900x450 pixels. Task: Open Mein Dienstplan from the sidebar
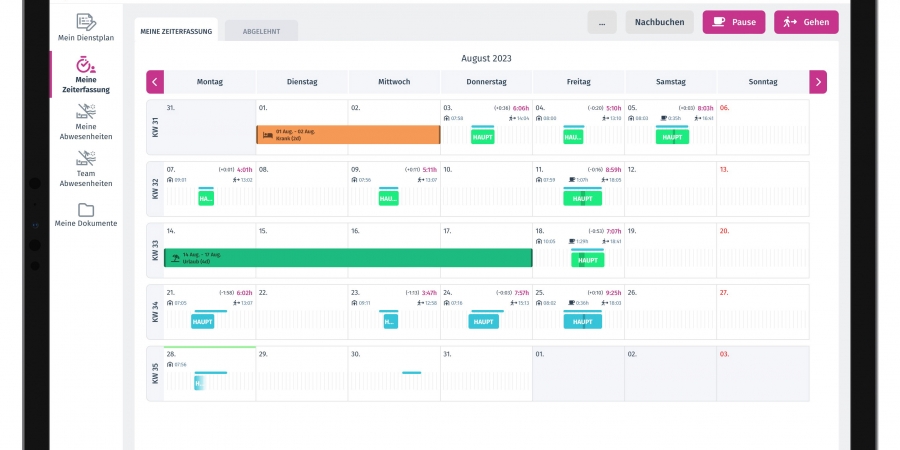tap(85, 22)
